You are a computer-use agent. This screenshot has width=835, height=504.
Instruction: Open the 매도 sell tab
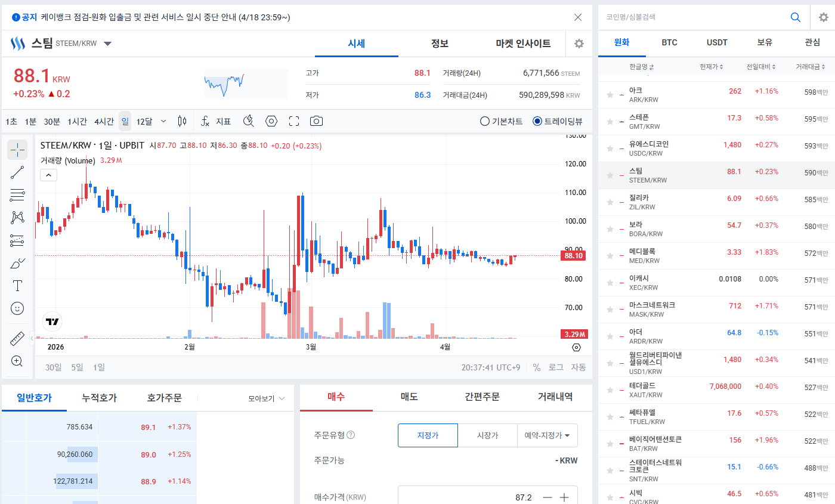pyautogui.click(x=409, y=397)
